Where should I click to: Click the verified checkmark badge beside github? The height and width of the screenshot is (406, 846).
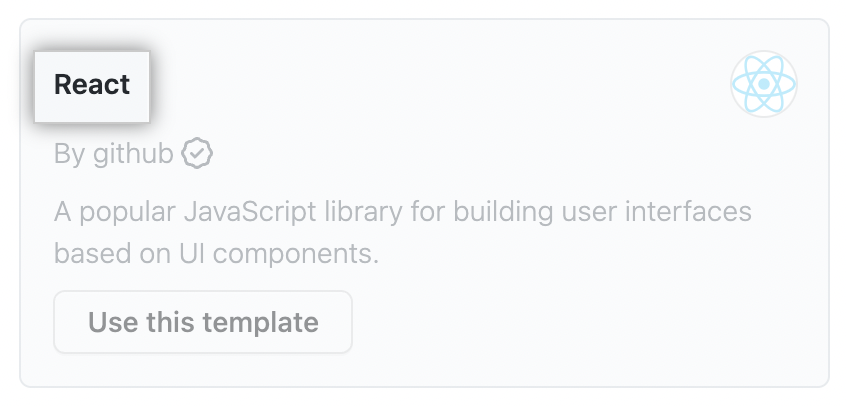tap(198, 154)
